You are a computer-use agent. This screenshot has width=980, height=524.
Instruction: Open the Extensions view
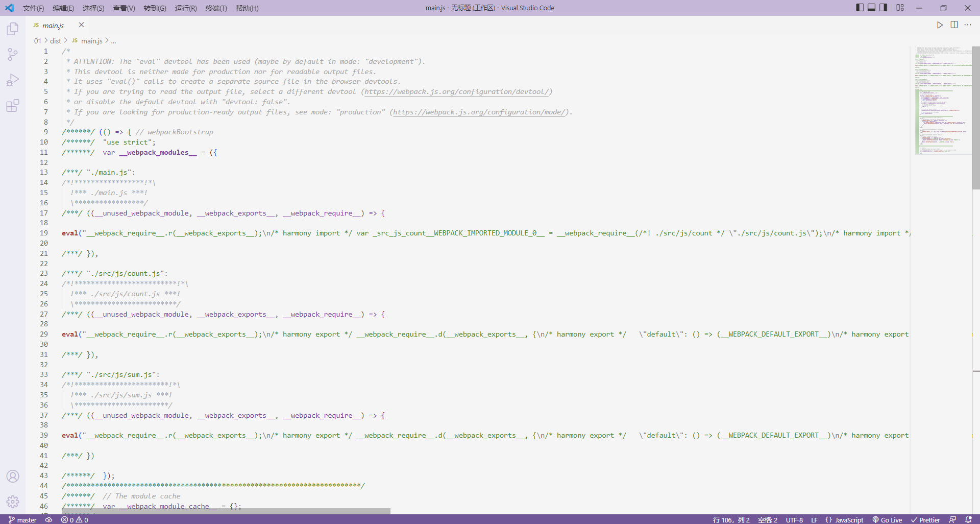13,106
